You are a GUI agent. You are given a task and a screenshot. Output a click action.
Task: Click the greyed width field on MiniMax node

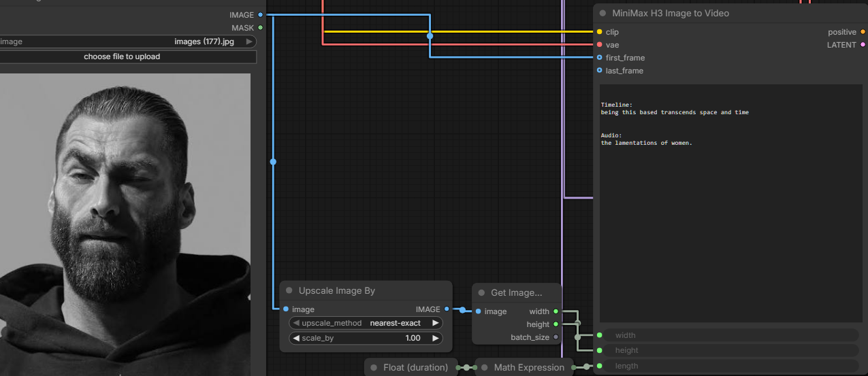(x=732, y=335)
